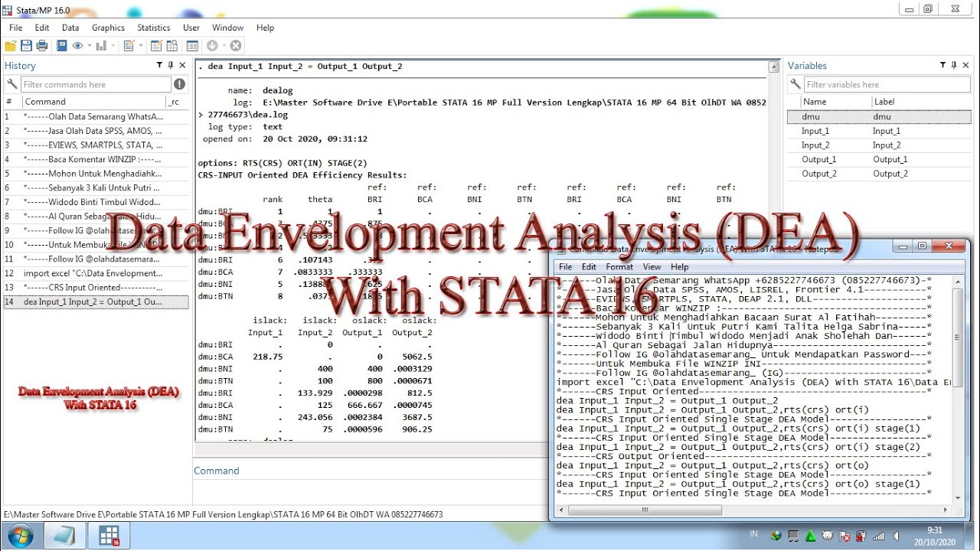Image resolution: width=980 pixels, height=551 pixels.
Task: Sort History by the Command column header
Action: click(x=93, y=102)
